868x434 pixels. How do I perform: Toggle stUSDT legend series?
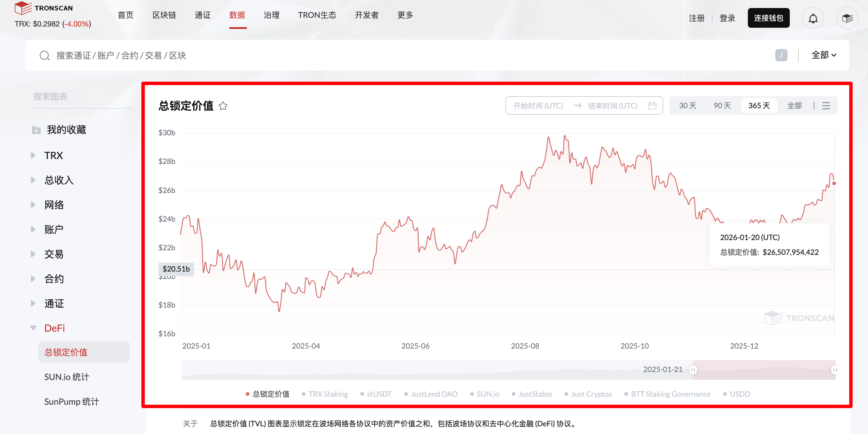[x=376, y=394]
